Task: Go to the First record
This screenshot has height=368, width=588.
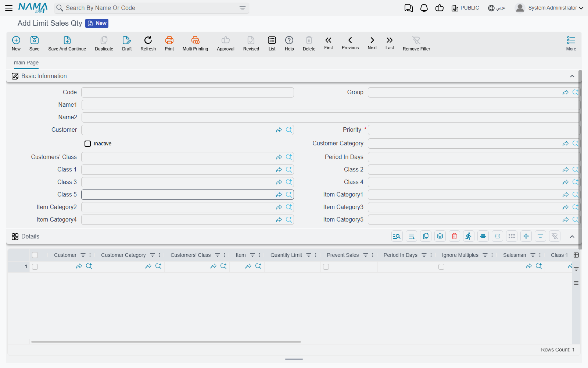Action: (329, 43)
